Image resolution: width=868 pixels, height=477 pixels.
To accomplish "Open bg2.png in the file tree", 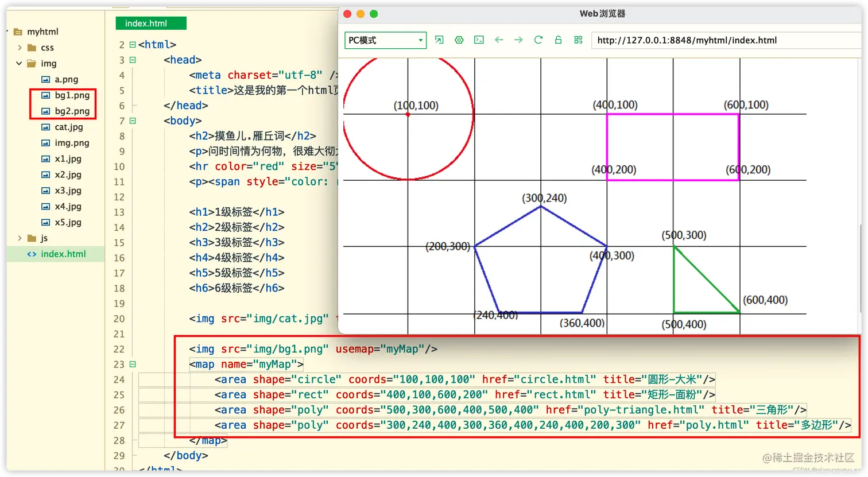I will click(x=72, y=111).
